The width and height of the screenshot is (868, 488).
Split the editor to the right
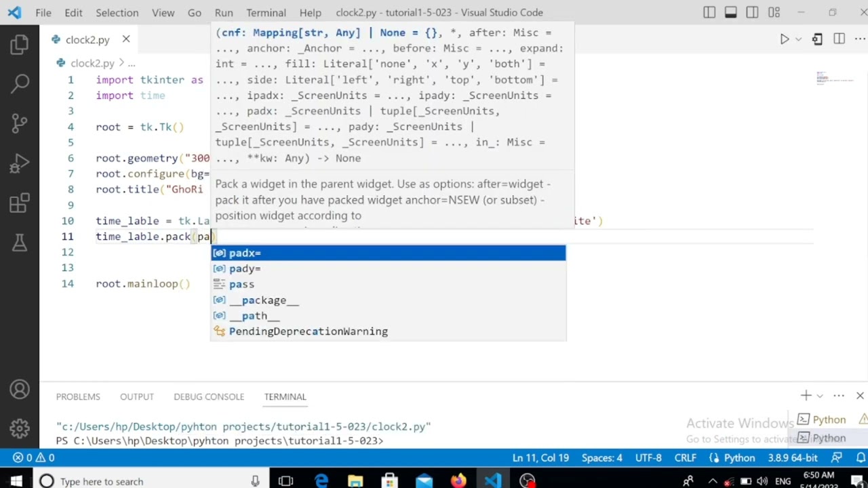click(x=839, y=39)
